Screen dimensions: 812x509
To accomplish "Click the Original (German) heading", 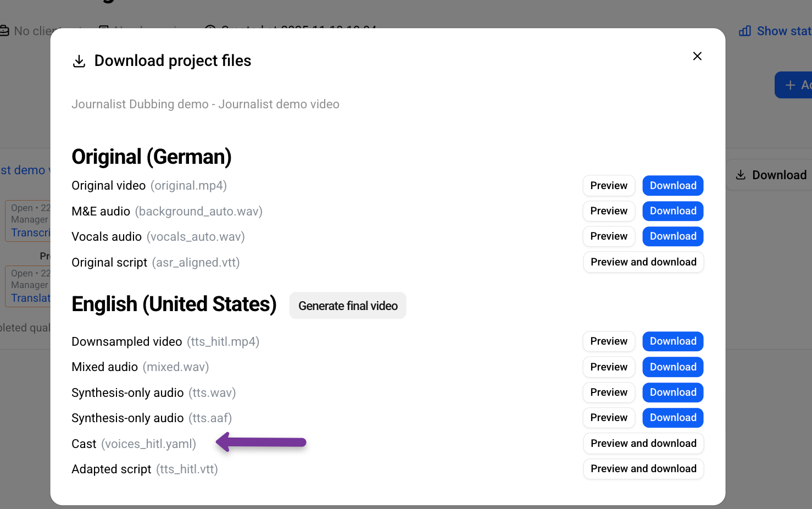I will (151, 157).
